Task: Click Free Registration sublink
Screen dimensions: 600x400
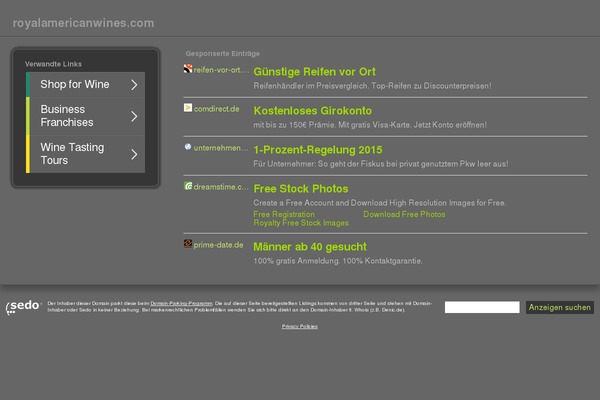Action: pyautogui.click(x=284, y=214)
